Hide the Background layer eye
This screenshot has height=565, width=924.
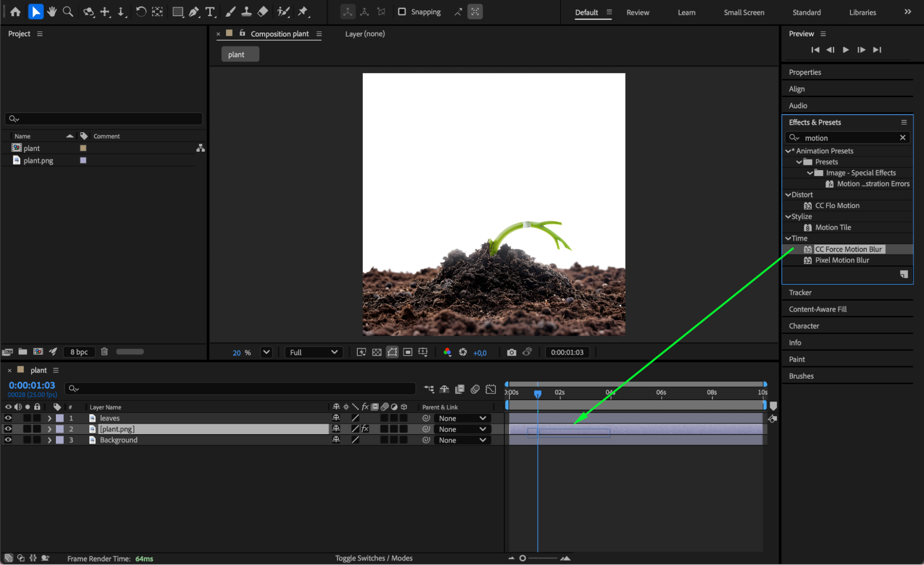8,440
